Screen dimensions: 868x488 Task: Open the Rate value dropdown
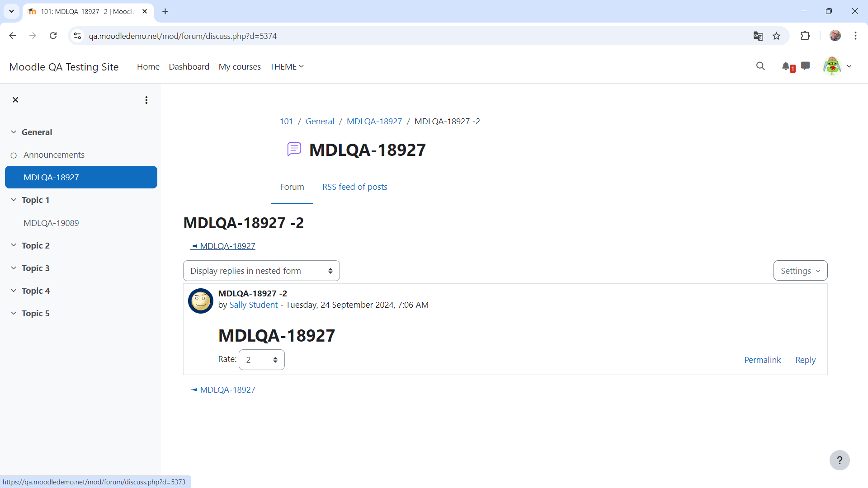[261, 360]
